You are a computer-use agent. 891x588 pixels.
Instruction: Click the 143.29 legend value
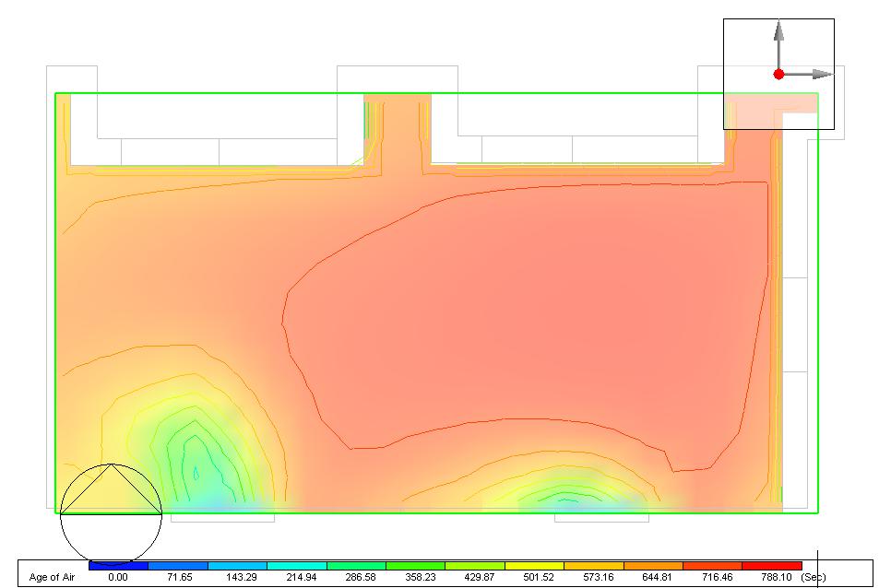242,577
